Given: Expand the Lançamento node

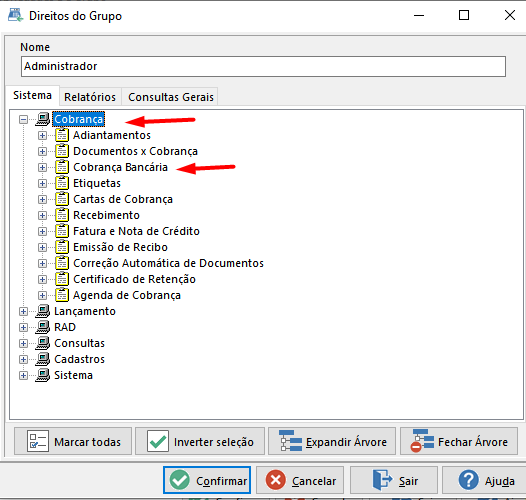Looking at the screenshot, I should [x=23, y=311].
